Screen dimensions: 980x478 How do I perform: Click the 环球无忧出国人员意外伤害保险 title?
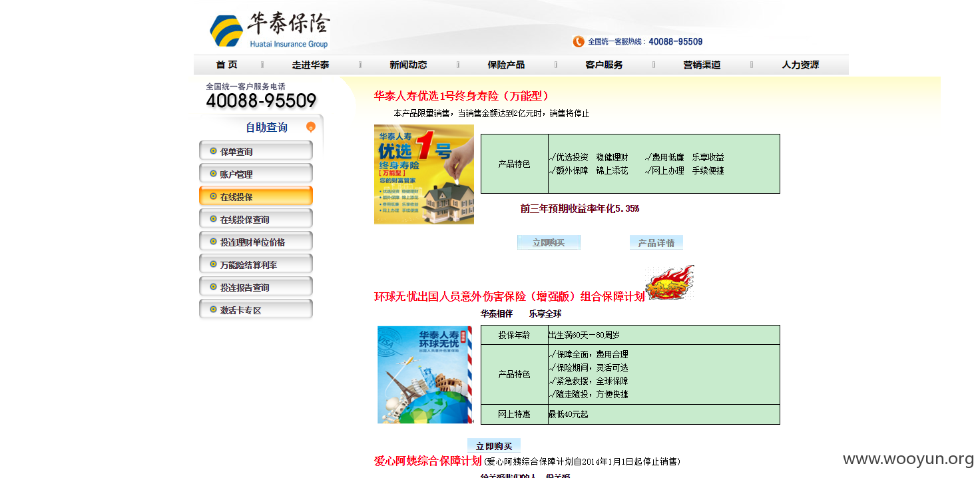tap(509, 296)
